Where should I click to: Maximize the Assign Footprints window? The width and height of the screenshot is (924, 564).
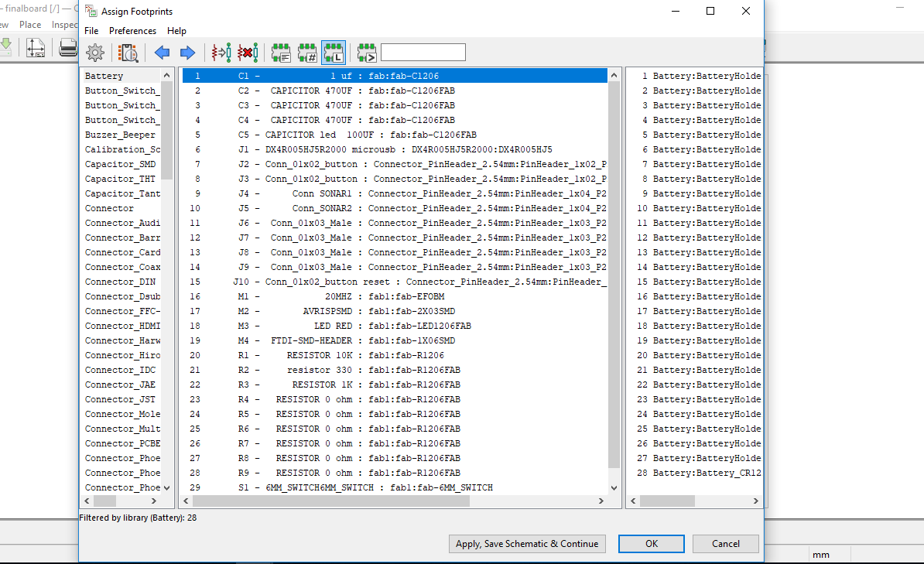click(x=710, y=11)
